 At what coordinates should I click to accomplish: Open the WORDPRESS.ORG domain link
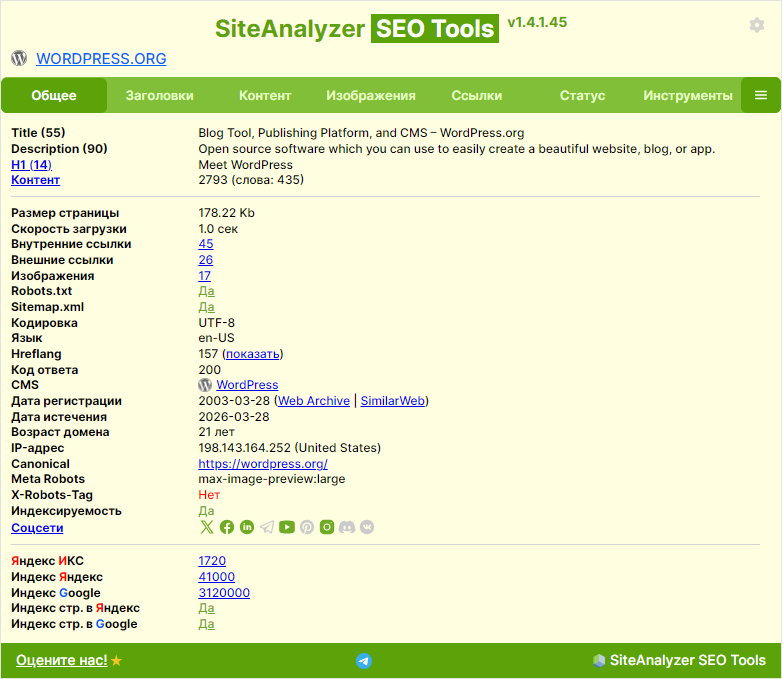pyautogui.click(x=101, y=58)
